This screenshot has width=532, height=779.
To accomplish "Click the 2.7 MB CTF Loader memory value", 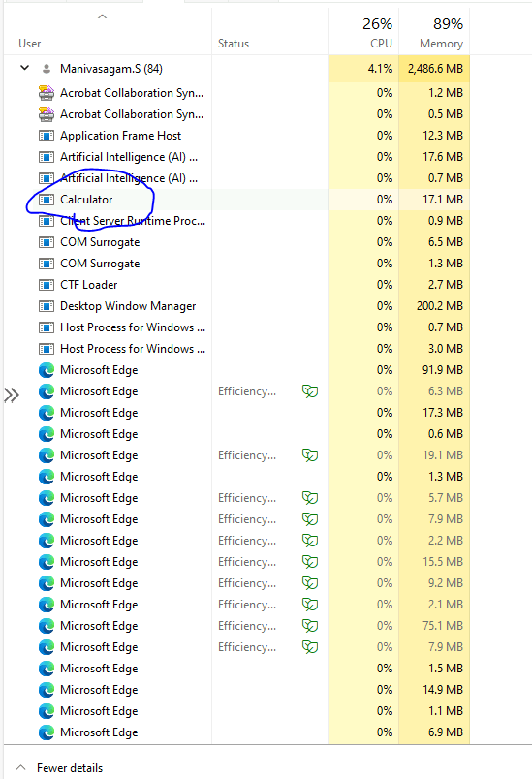I will tap(446, 285).
